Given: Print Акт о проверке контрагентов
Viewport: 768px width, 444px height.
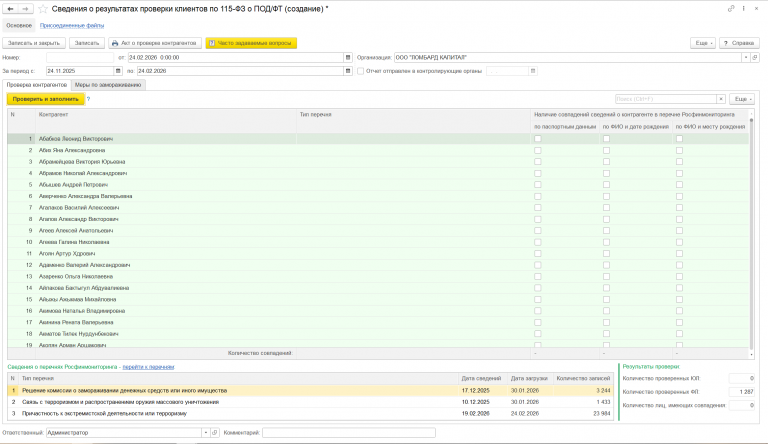Looking at the screenshot, I should pos(155,43).
